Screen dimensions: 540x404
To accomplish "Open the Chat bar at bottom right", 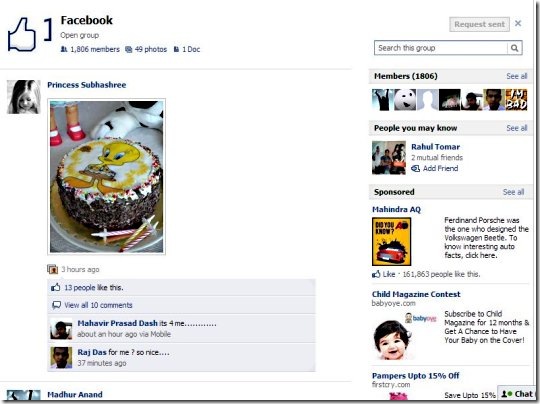I will point(518,394).
